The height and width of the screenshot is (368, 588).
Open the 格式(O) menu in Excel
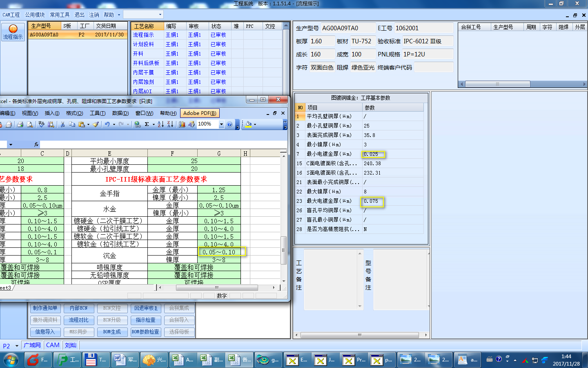pos(74,113)
